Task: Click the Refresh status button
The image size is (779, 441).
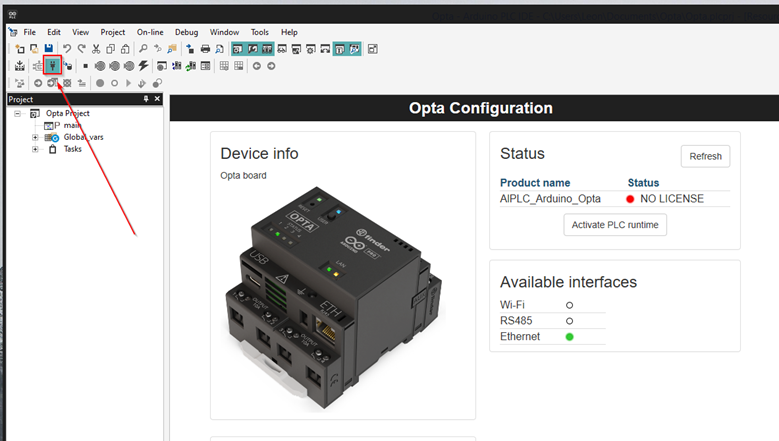Action: tap(705, 156)
